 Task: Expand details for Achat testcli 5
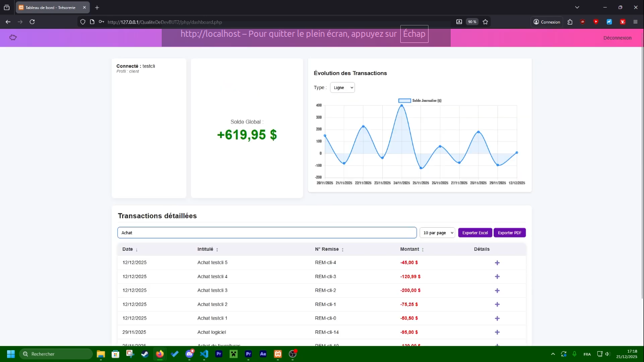(497, 263)
